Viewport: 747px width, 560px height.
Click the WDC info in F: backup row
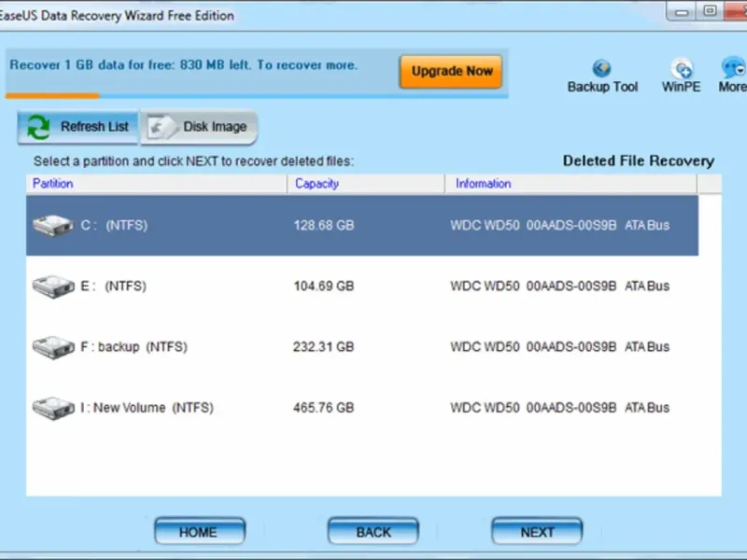[x=559, y=347]
